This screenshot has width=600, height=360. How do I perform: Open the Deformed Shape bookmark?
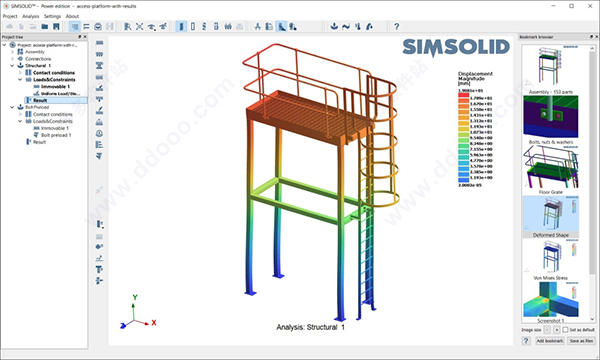(x=551, y=217)
